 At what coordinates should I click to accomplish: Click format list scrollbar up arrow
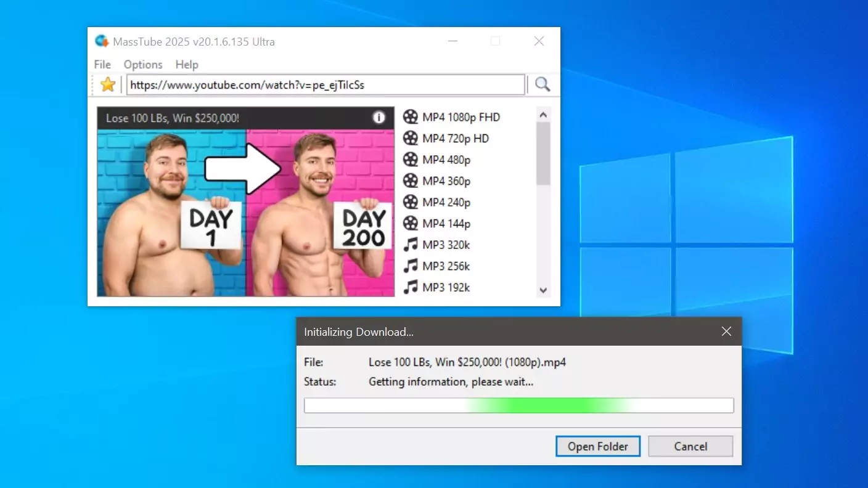pos(543,115)
